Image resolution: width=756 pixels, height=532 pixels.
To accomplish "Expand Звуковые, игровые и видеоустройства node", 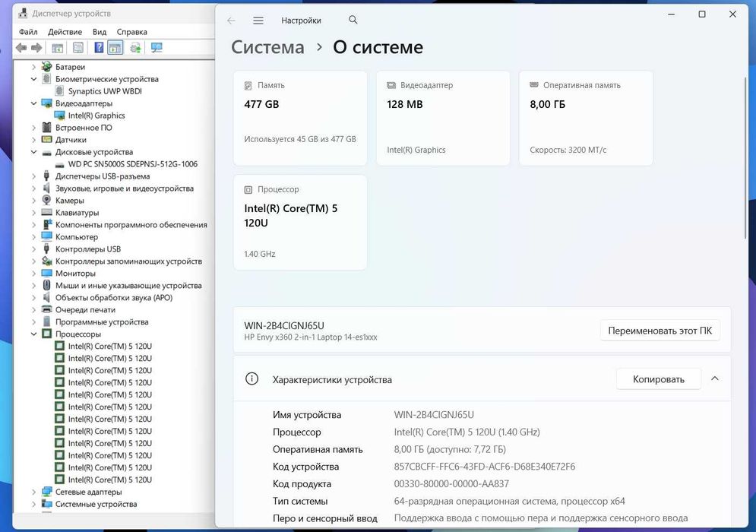I will 33,188.
